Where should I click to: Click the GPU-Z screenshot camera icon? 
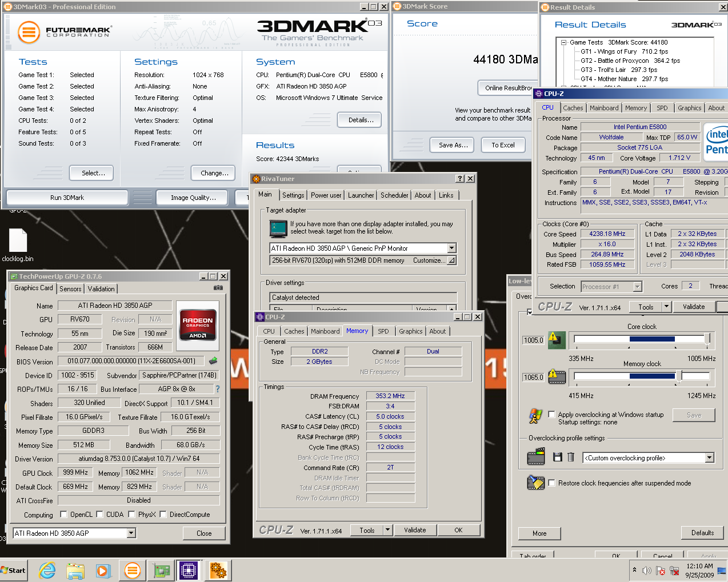pyautogui.click(x=218, y=288)
